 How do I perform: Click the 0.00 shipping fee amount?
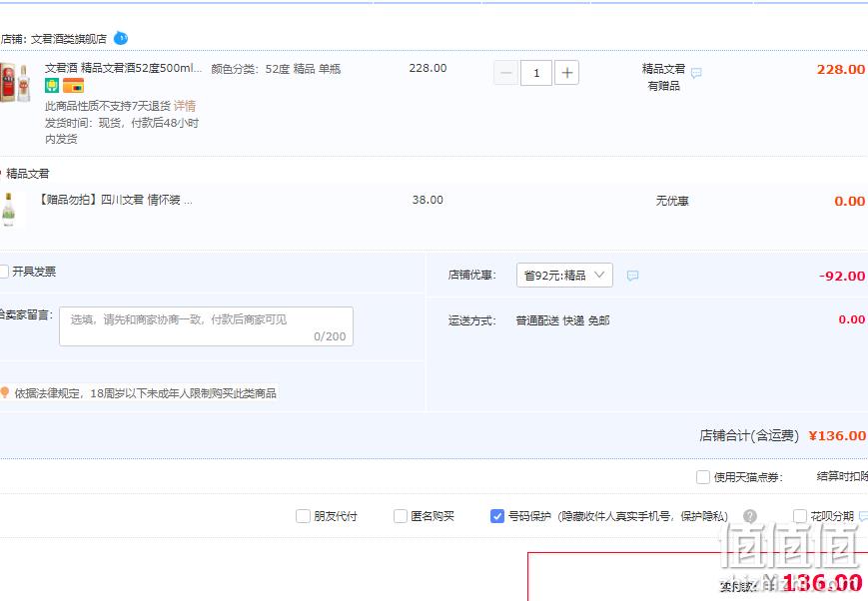(x=852, y=319)
